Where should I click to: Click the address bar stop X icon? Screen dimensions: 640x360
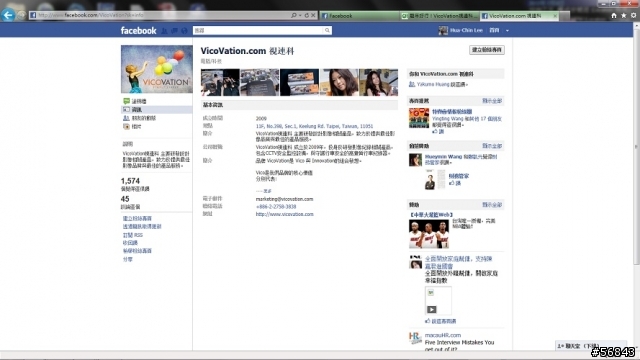313,16
